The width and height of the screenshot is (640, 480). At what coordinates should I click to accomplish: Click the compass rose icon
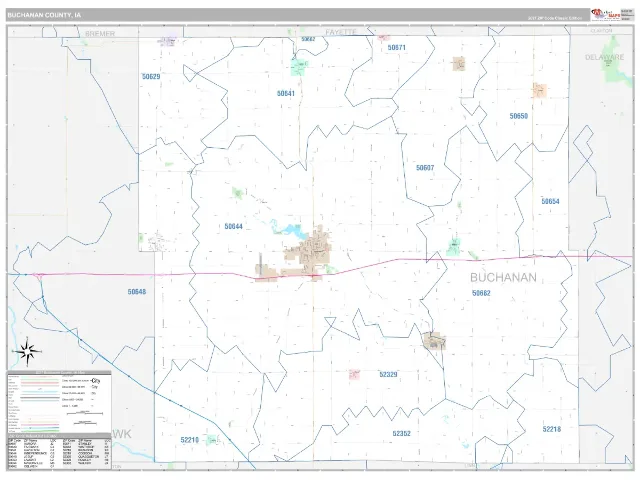click(27, 351)
